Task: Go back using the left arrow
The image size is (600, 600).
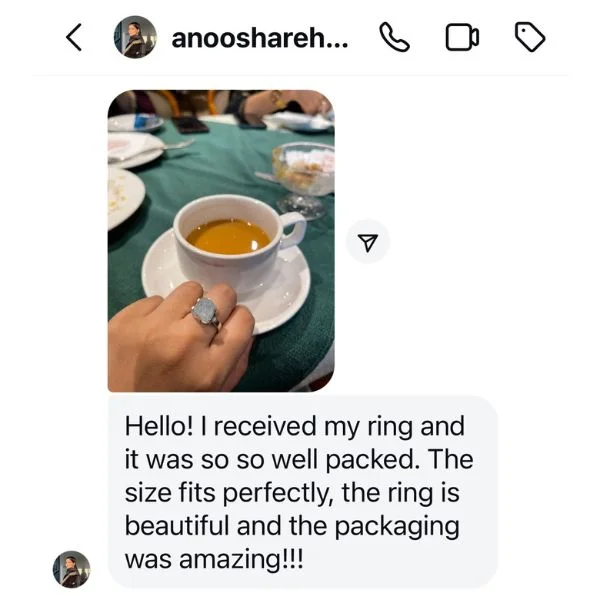Action: click(73, 37)
